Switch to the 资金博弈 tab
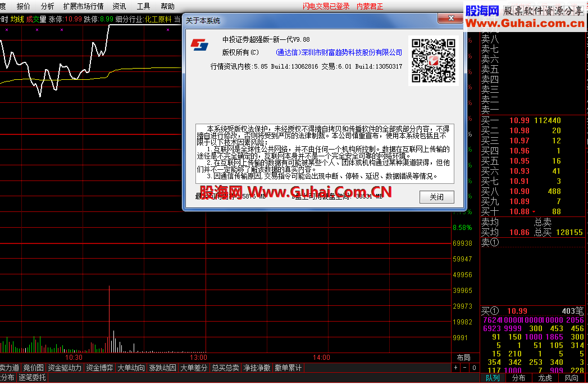 (x=99, y=368)
